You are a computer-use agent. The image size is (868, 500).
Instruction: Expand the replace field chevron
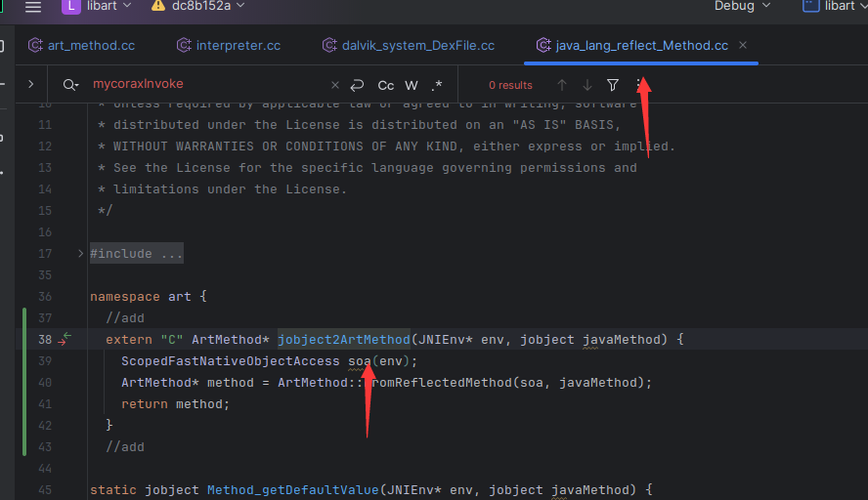(x=31, y=85)
